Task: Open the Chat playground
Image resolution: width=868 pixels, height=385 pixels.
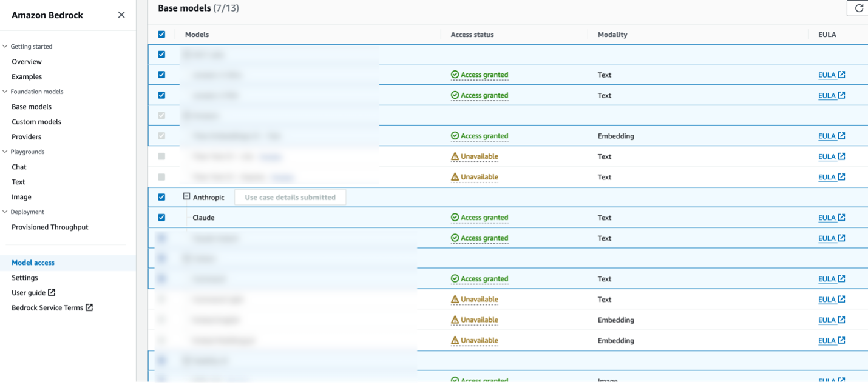Action: [19, 167]
